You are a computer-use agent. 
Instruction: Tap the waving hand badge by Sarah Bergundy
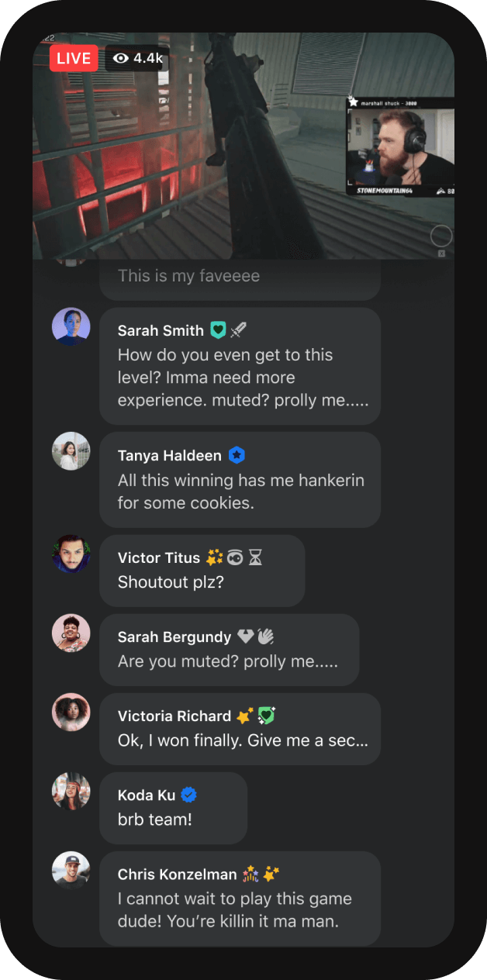click(266, 637)
